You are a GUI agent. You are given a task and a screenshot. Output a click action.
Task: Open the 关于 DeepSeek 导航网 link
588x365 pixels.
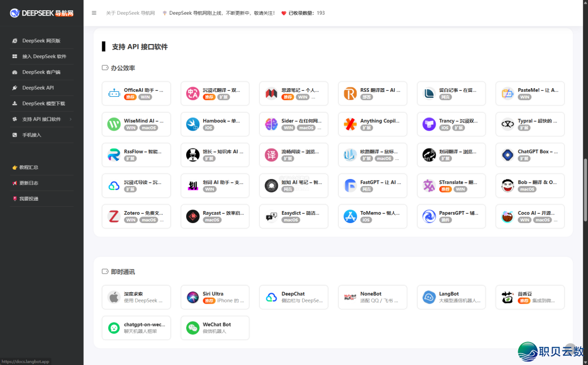130,13
